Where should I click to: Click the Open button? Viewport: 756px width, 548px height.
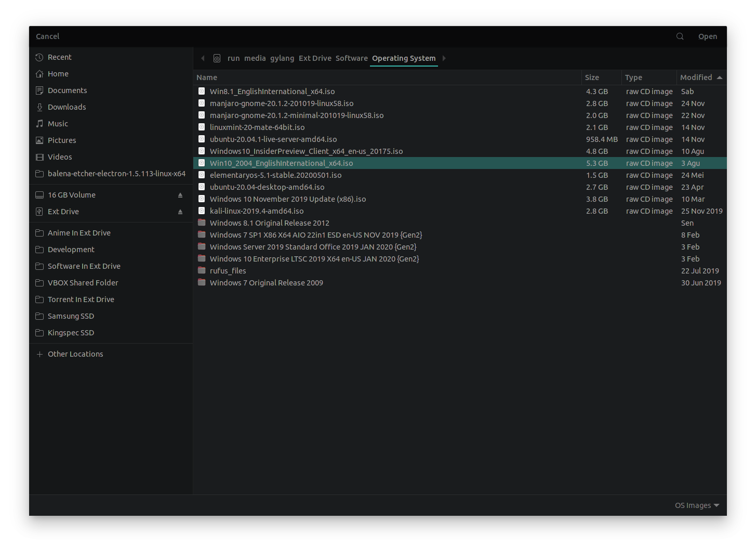(708, 36)
